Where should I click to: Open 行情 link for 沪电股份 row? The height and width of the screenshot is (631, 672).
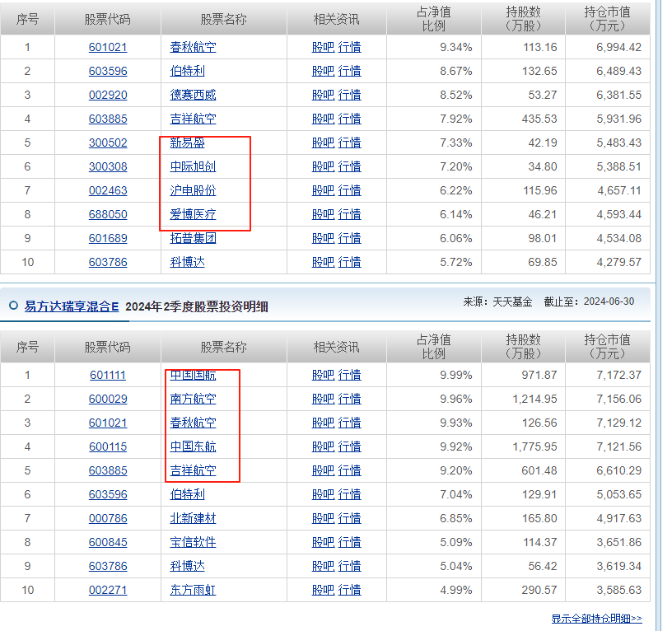350,191
